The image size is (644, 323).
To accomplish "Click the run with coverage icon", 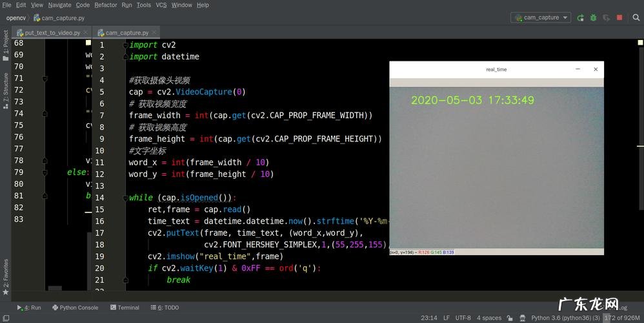I will pyautogui.click(x=608, y=18).
